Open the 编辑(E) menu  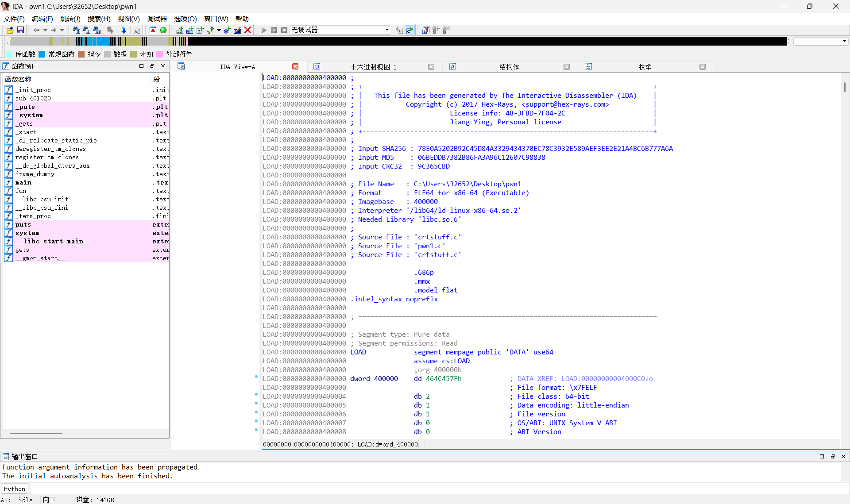point(42,19)
